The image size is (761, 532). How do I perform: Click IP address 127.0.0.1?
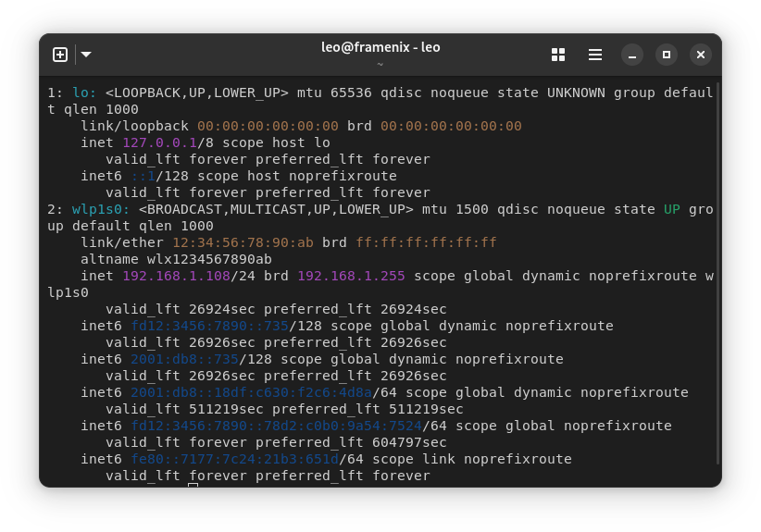159,142
